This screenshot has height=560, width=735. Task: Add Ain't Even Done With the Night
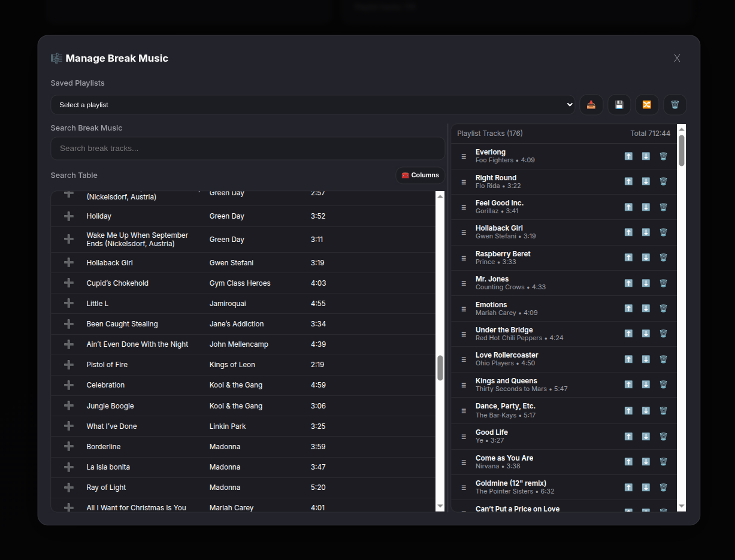click(69, 344)
